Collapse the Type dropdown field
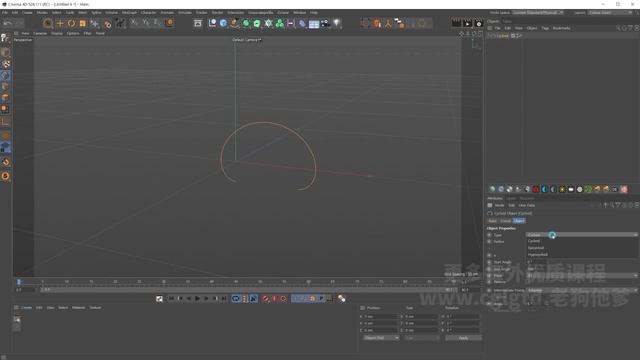The width and height of the screenshot is (640, 360). [x=582, y=235]
